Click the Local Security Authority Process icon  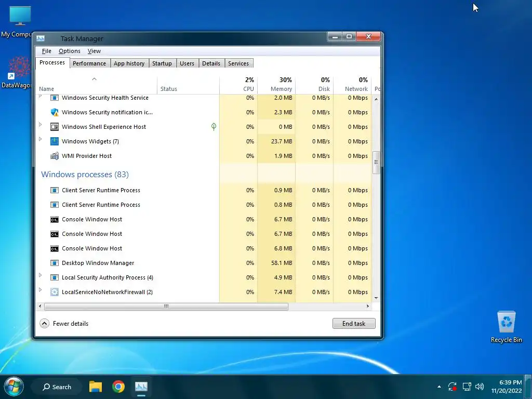click(54, 277)
